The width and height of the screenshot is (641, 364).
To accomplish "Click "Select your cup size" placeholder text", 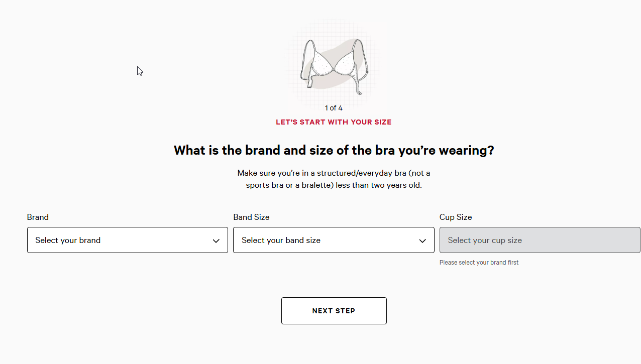I will tap(485, 240).
